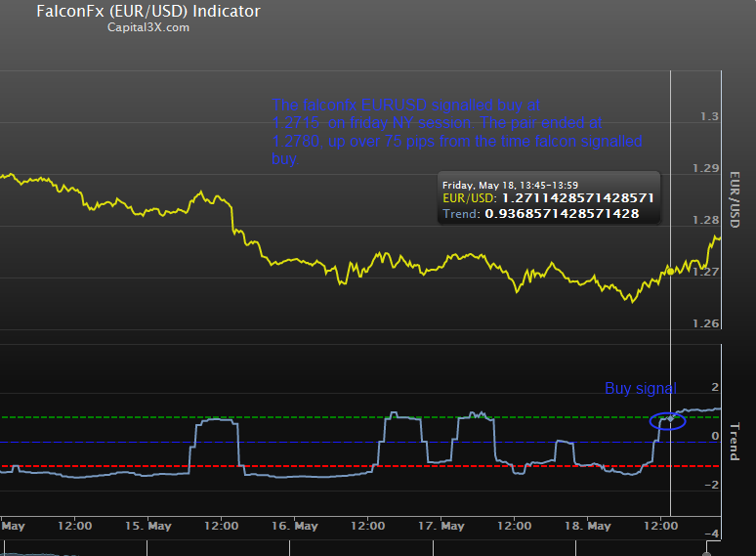Click the 1.29 price axis label
The height and width of the screenshot is (556, 756).
tap(705, 169)
